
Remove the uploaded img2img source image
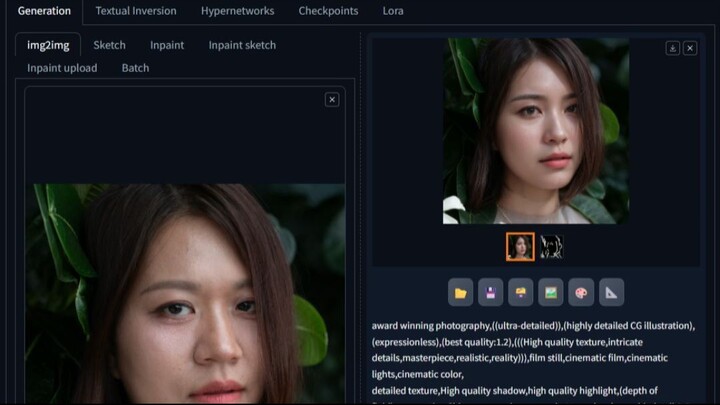332,100
